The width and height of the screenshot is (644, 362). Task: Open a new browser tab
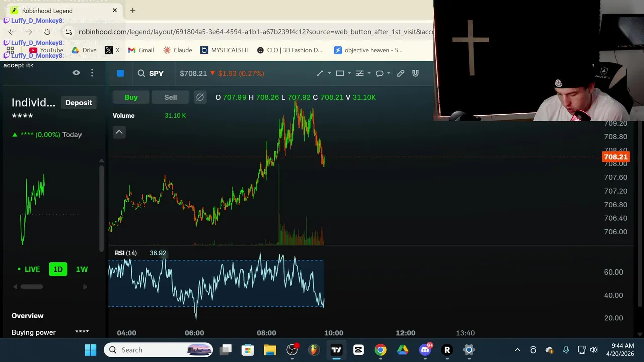coord(133,10)
